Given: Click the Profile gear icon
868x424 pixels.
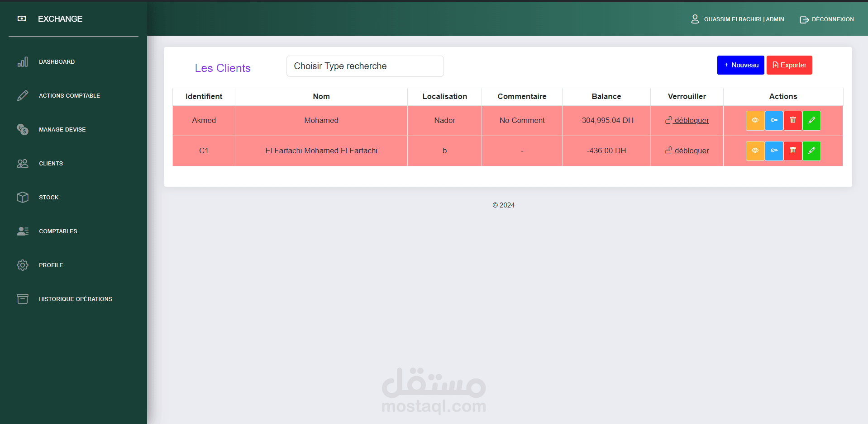Looking at the screenshot, I should 23,265.
